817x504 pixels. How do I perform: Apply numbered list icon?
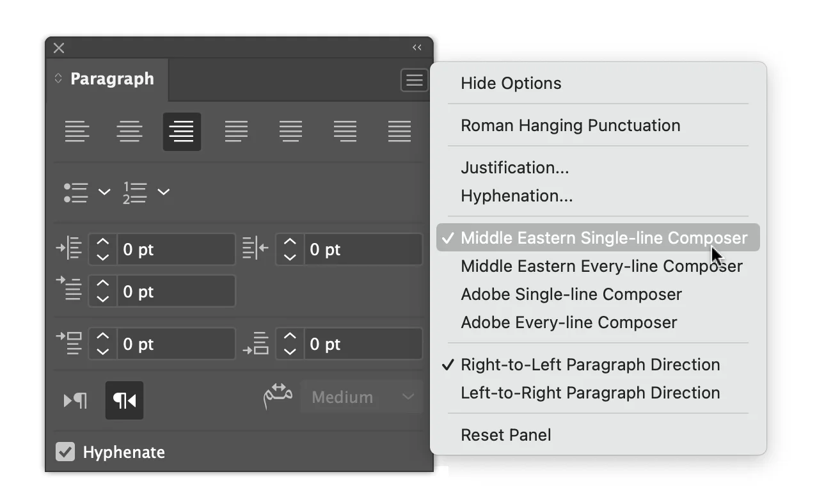135,193
